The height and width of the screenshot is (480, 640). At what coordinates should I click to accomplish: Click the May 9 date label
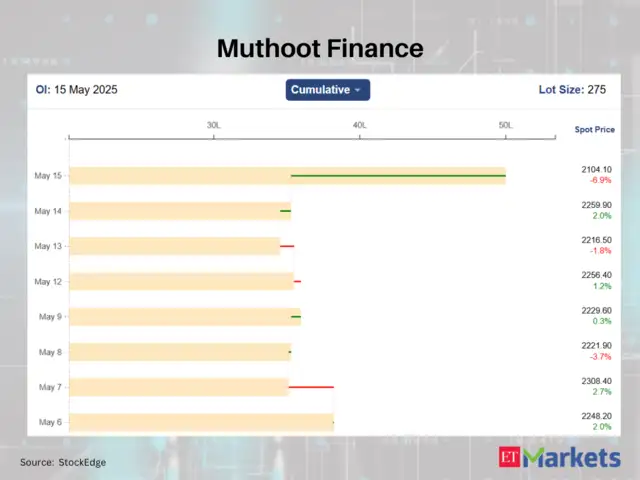pyautogui.click(x=50, y=316)
